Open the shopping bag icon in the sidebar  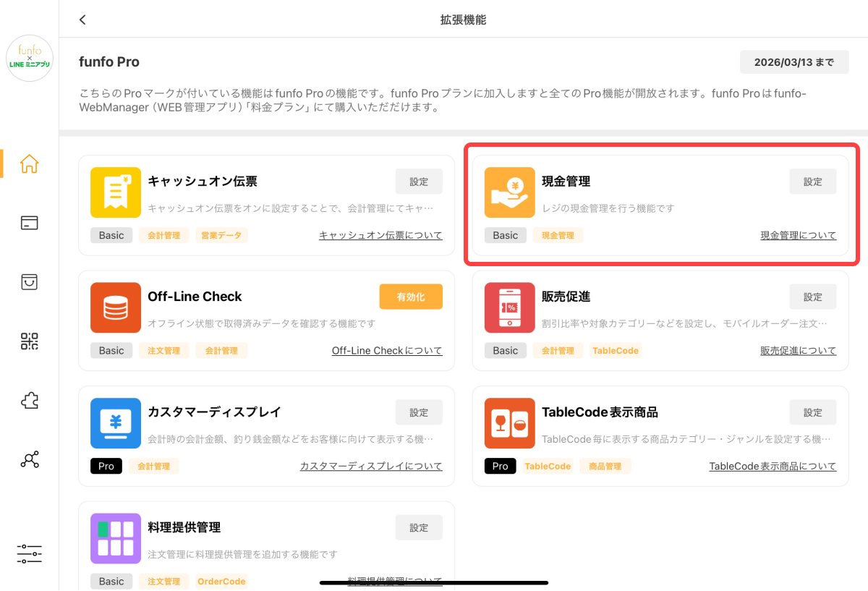(30, 281)
